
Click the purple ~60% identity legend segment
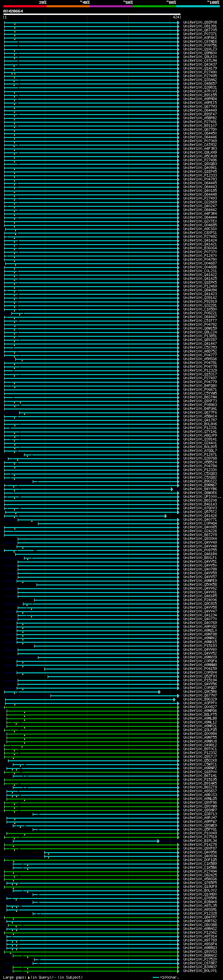112,7
